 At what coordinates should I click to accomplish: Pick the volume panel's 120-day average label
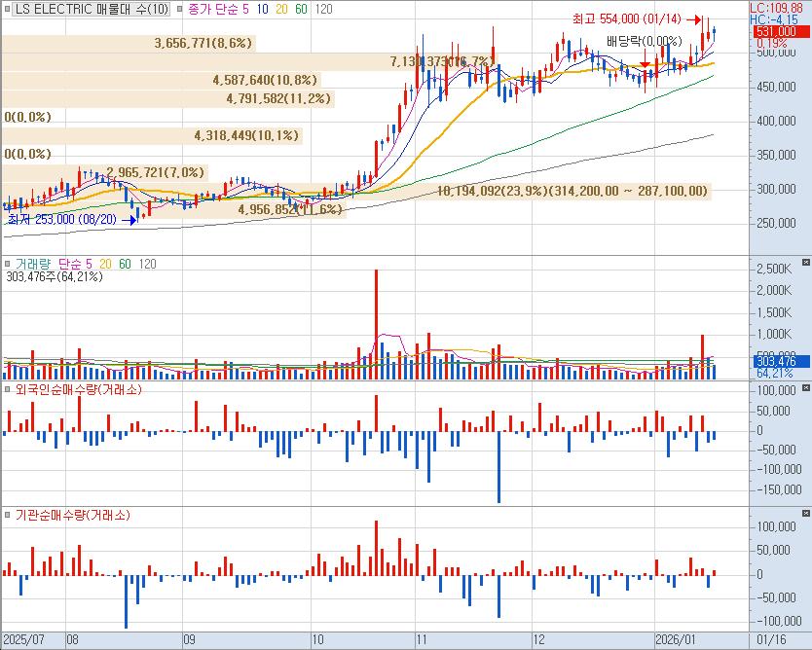tap(147, 264)
